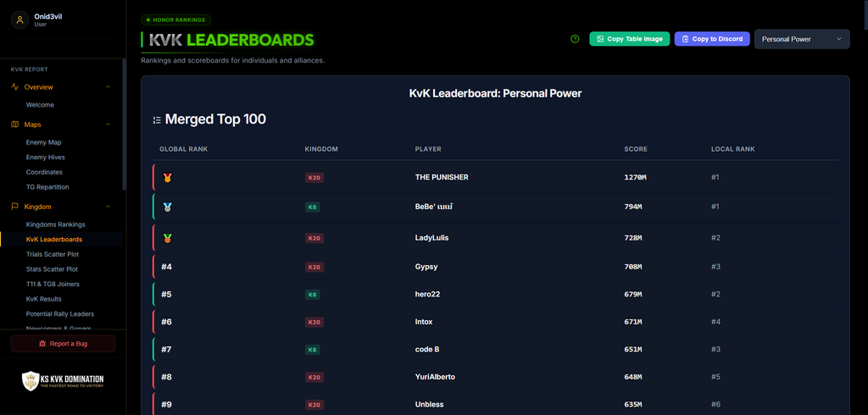
Task: Click the Copy to Discord button
Action: pos(712,39)
